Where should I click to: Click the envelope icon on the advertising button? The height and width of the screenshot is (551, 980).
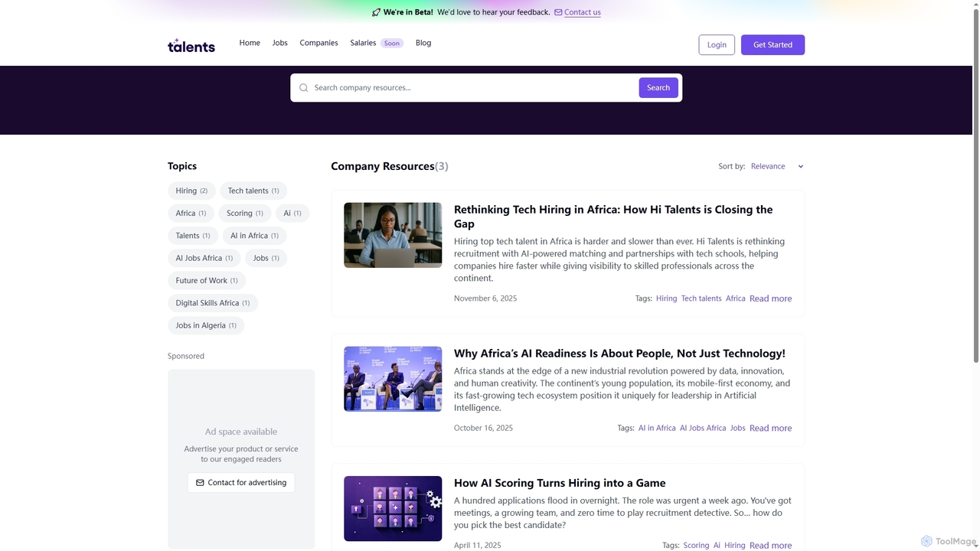pyautogui.click(x=200, y=483)
